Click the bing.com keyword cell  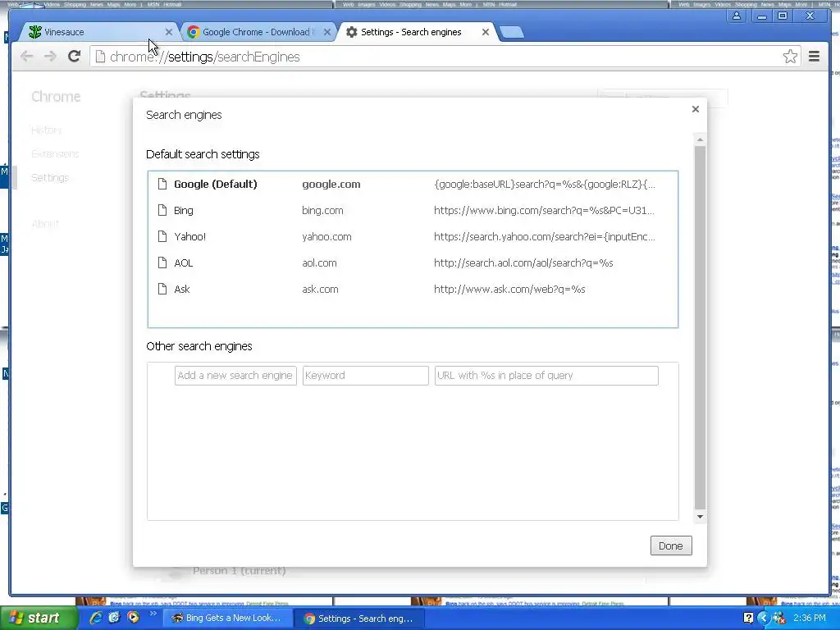[x=322, y=211]
